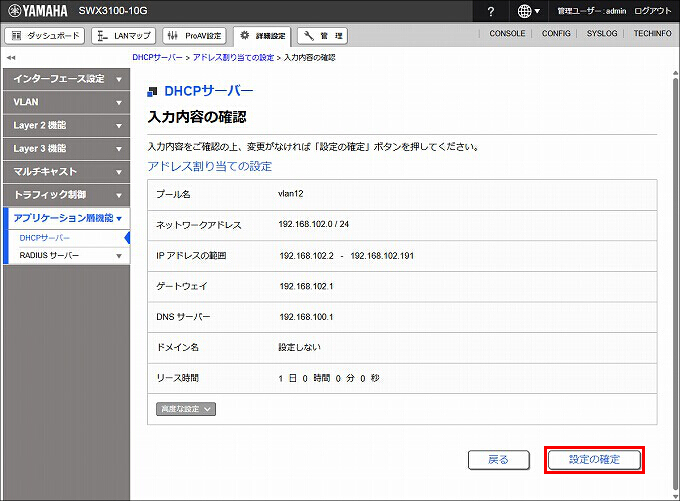Expand the インターフェース設定 menu
This screenshot has width=680, height=501.
point(66,79)
